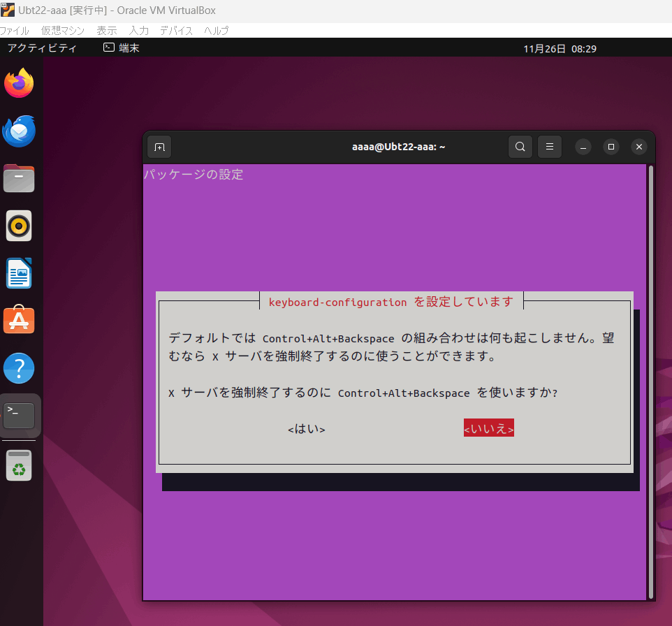Screen dimensions: 672x626
Task: Open the date and time 11月26日 08:29
Action: click(560, 49)
